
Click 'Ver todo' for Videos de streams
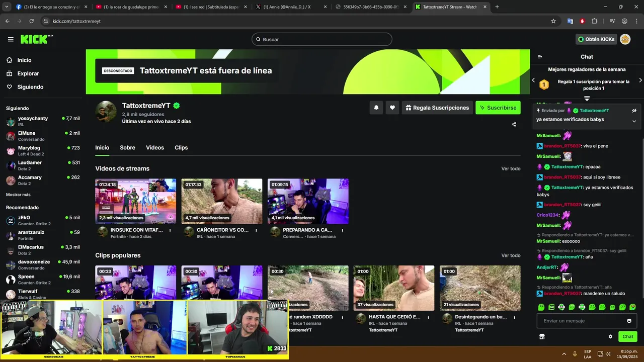point(511,168)
